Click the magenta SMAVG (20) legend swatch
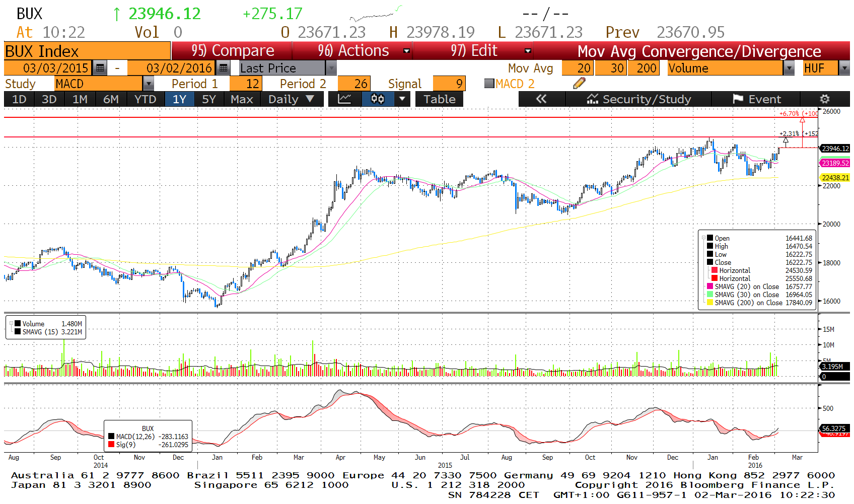854x504 pixels. [710, 286]
